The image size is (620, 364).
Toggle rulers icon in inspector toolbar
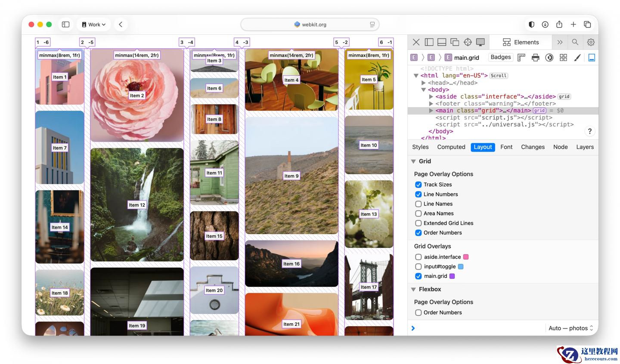tap(521, 58)
